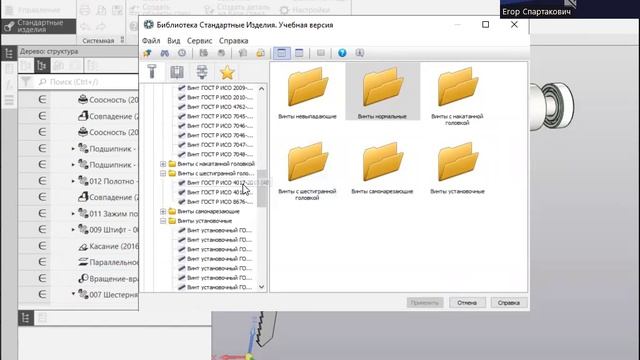640x360 pixels.
Task: Open search with the binoculars icon
Action: click(x=164, y=53)
